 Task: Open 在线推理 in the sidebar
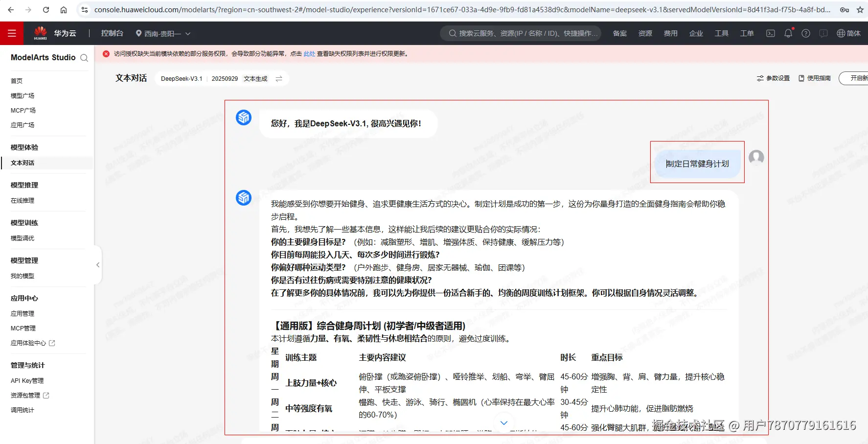[23, 200]
